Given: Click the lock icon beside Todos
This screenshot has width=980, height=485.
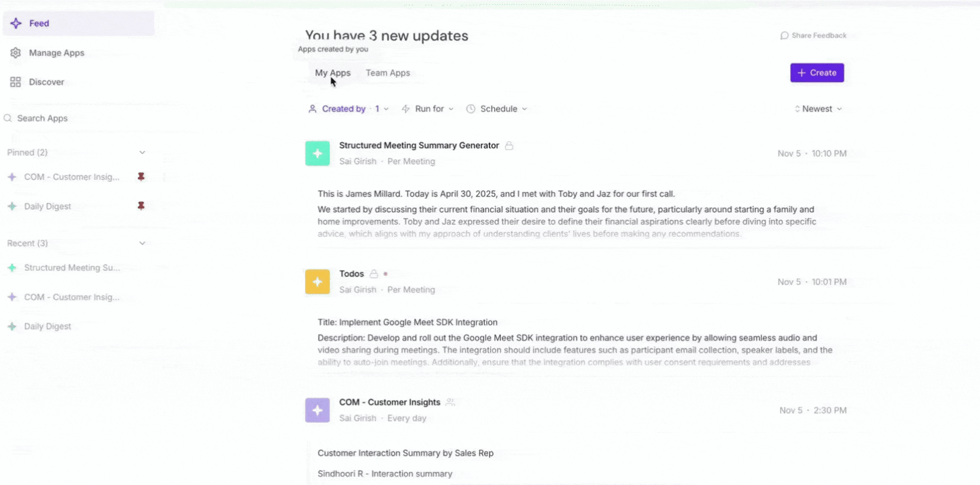Looking at the screenshot, I should coord(374,274).
